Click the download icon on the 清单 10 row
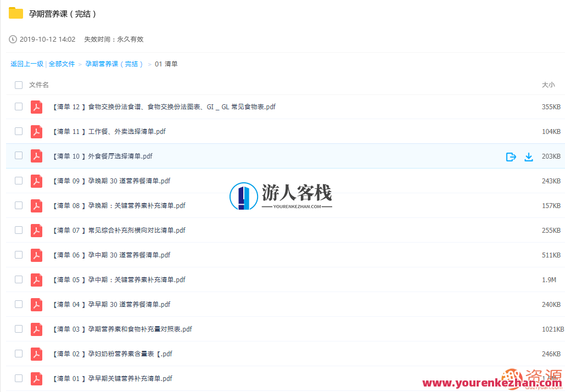 pyautogui.click(x=529, y=156)
